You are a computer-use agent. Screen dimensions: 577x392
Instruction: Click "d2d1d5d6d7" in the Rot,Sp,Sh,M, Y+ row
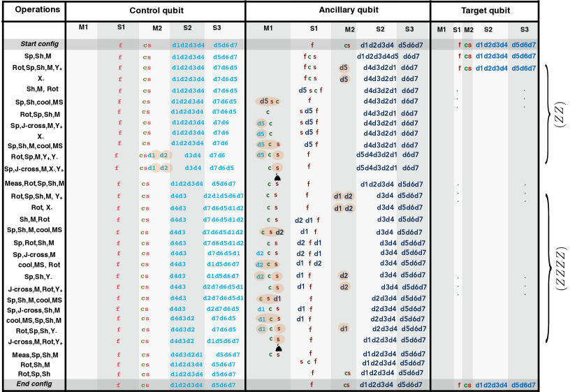pos(224,196)
